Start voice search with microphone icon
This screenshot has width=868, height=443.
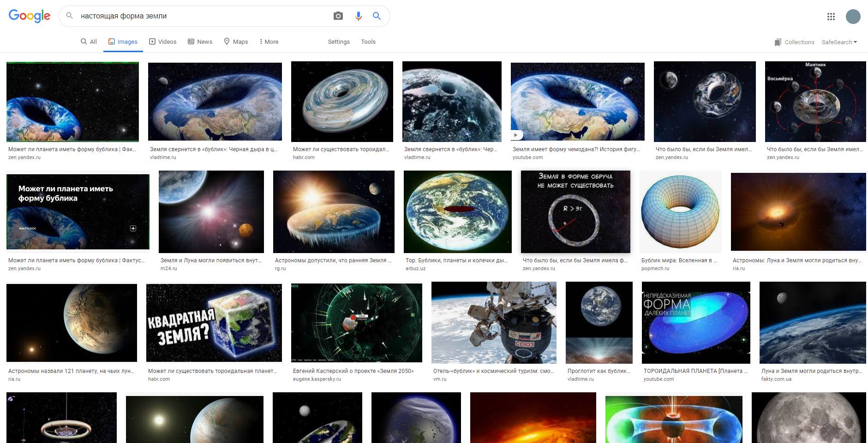(358, 16)
